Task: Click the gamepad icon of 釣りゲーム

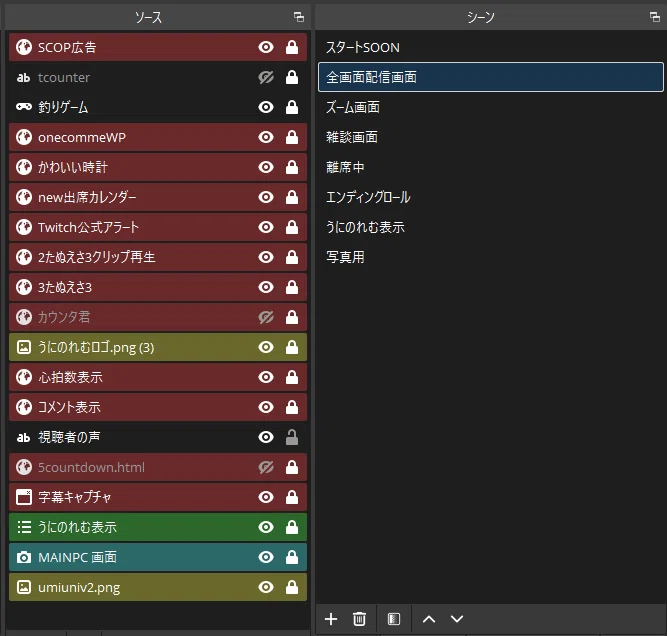Action: pyautogui.click(x=24, y=107)
